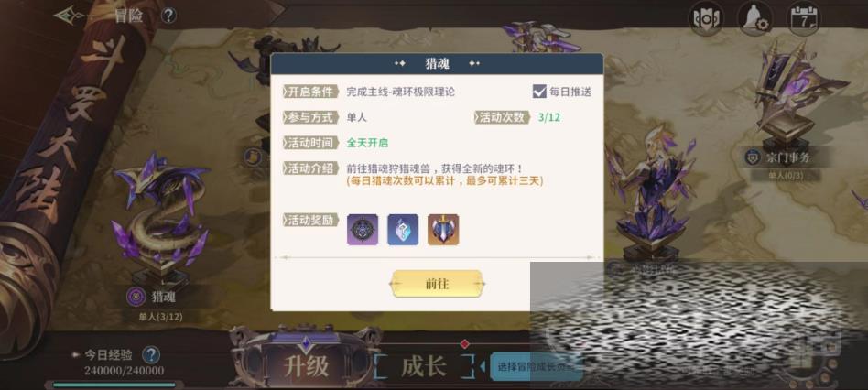Viewport: 868px width, 390px height.
Task: Switch to the 升级 tab
Action: [x=306, y=366]
